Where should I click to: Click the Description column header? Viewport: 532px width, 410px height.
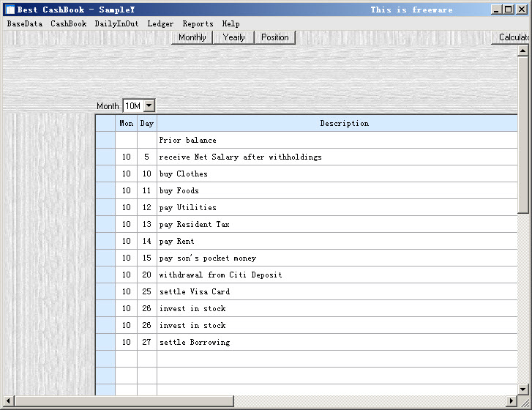pyautogui.click(x=337, y=123)
